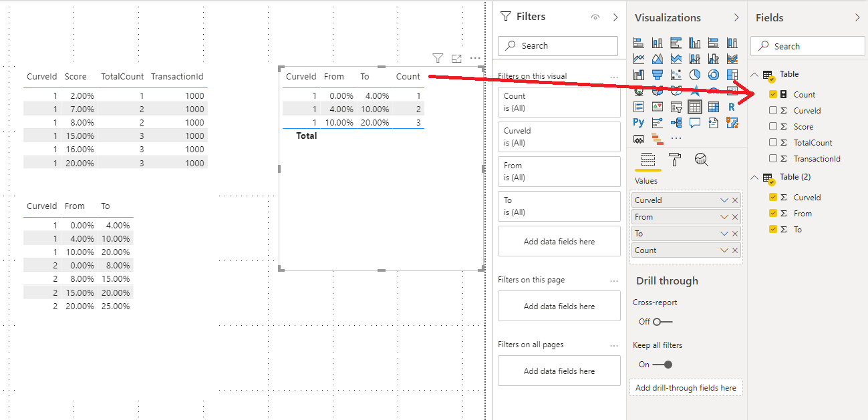Select the line chart visualization
The image size is (868, 420).
pos(639,59)
